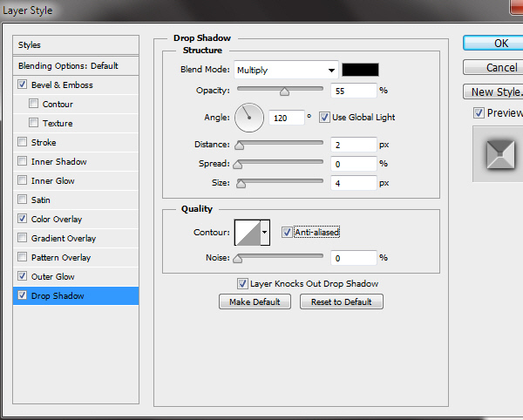Enable the Stroke effect checkbox
523x420 pixels.
[x=22, y=143]
